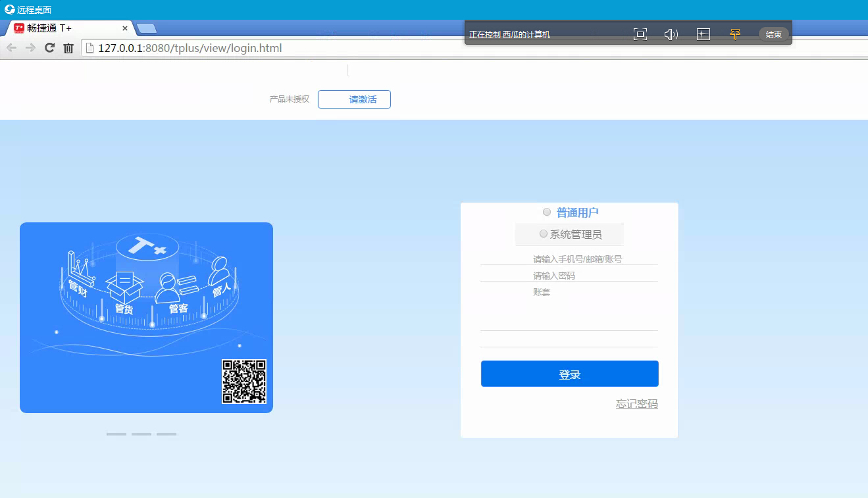Click the 结束 end session button
This screenshot has height=498, width=868.
pos(774,34)
